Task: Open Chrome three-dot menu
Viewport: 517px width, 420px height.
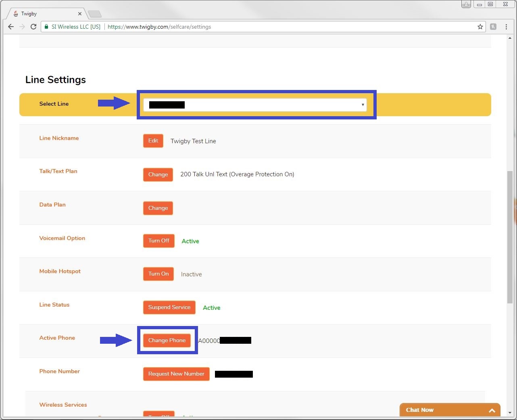Action: click(506, 27)
